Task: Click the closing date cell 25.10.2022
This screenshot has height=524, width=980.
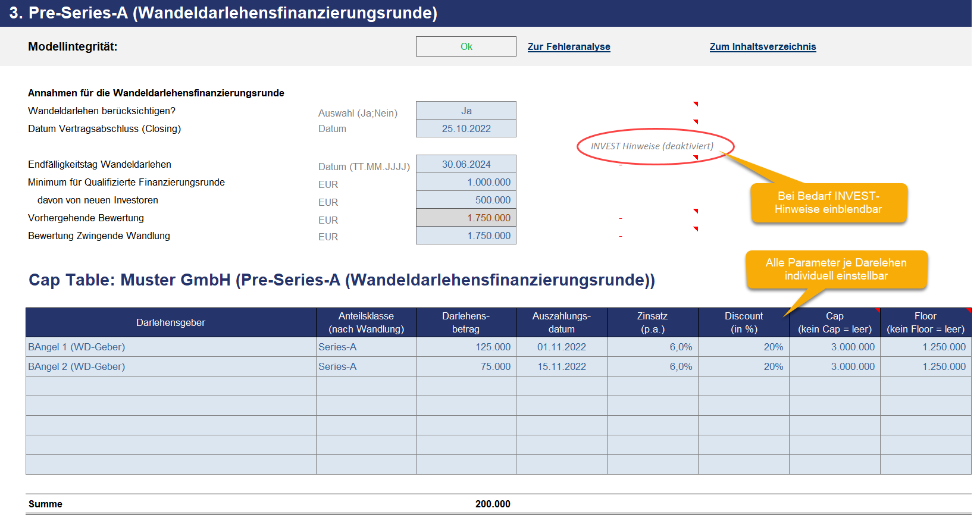Action: pyautogui.click(x=466, y=128)
